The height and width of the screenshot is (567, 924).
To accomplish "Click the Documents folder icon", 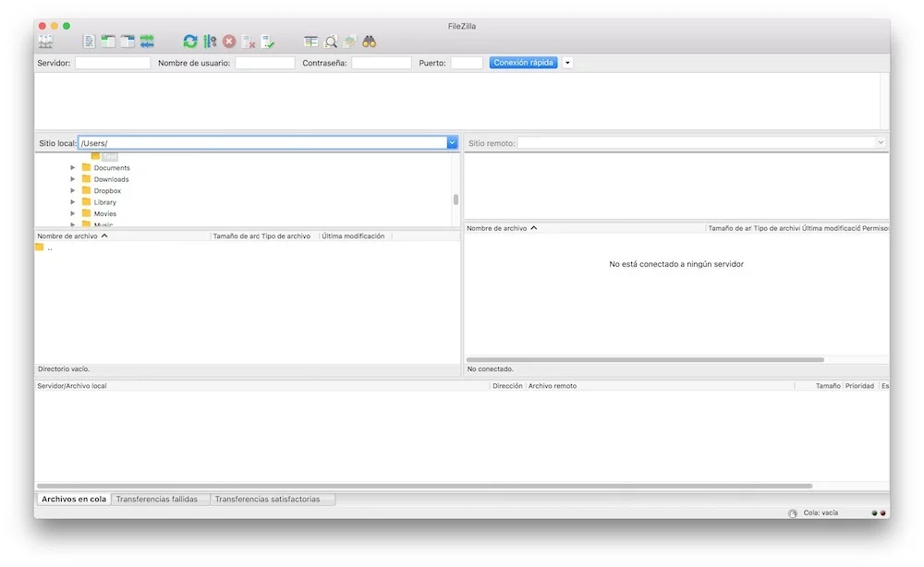I will click(x=86, y=167).
